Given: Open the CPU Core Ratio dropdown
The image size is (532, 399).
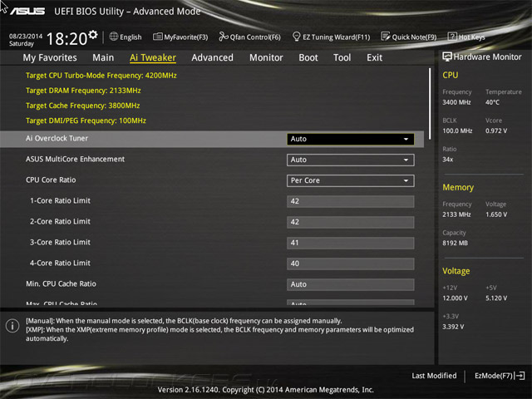Looking at the screenshot, I should point(351,180).
